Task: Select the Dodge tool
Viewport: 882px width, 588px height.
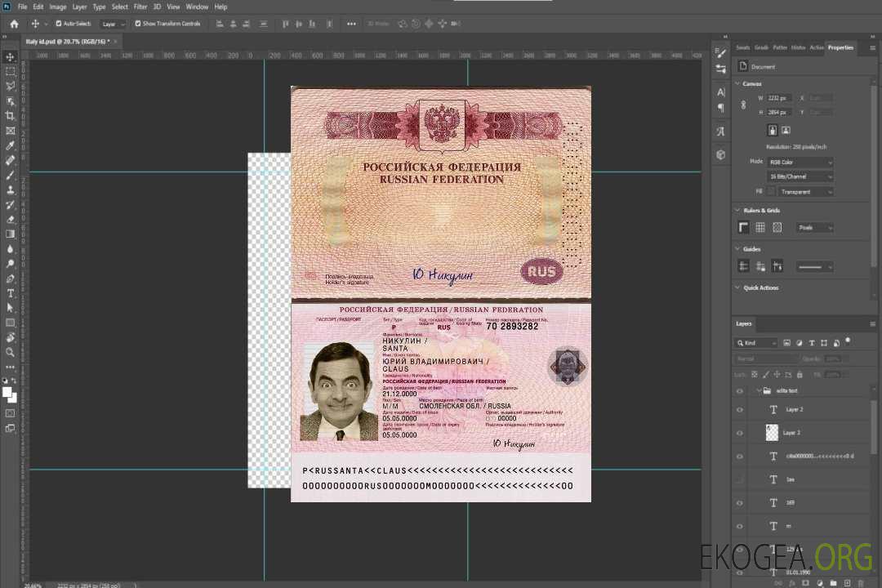Action: (10, 263)
